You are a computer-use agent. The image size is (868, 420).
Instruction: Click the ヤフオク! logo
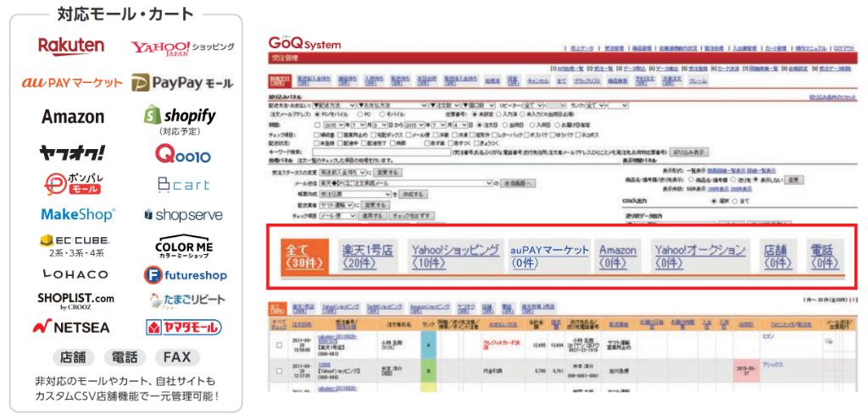72,152
